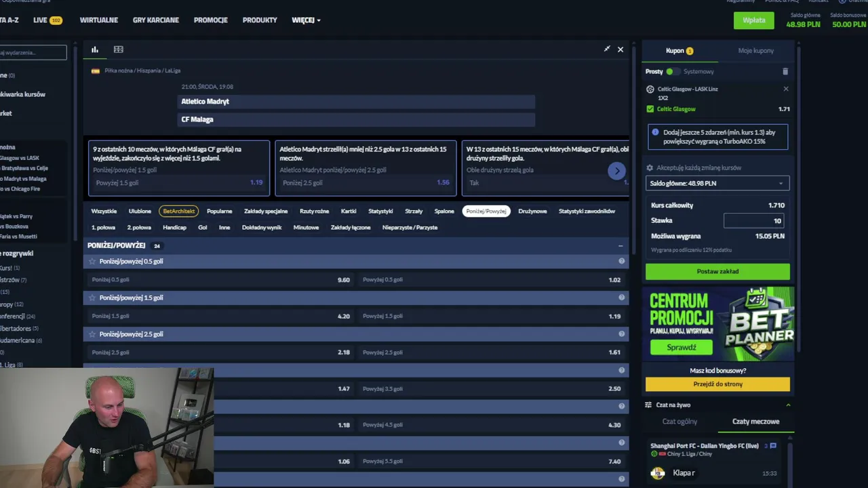868x488 pixels.
Task: Click the Piłka nożna / Hiszpania / LaLiga breadcrumb
Action: pyautogui.click(x=142, y=70)
